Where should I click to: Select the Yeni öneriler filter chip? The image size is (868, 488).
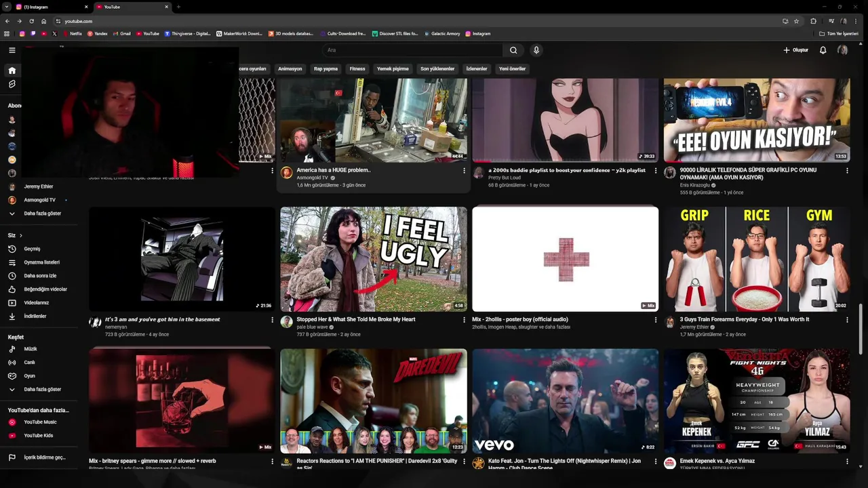513,68
